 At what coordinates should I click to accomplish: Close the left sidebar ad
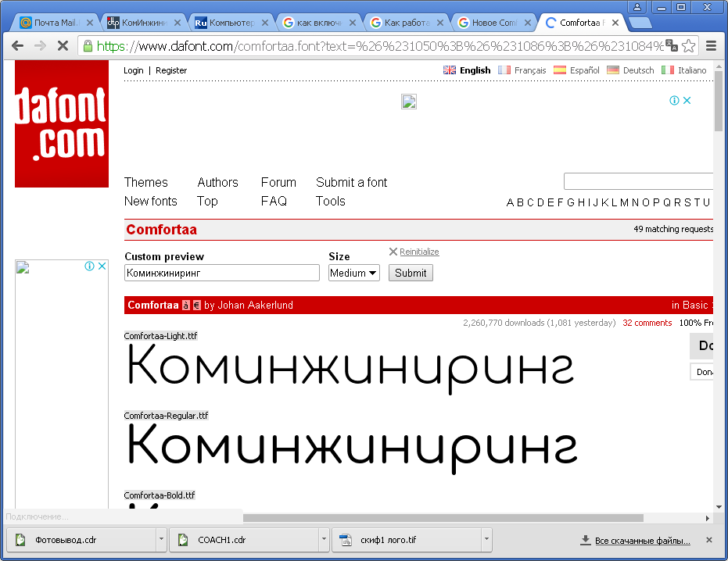102,266
